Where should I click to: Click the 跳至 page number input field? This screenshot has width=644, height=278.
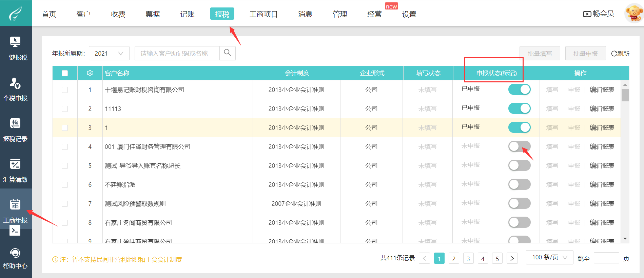point(606,258)
